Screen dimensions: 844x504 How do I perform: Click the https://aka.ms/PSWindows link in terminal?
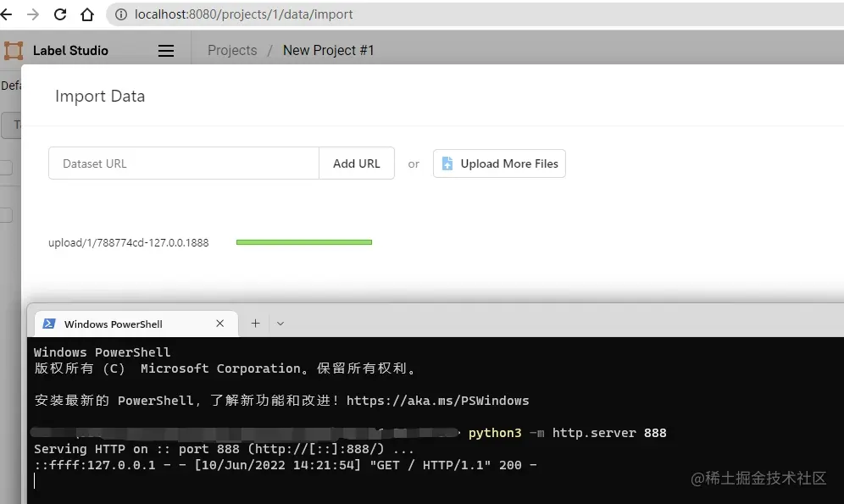437,401
